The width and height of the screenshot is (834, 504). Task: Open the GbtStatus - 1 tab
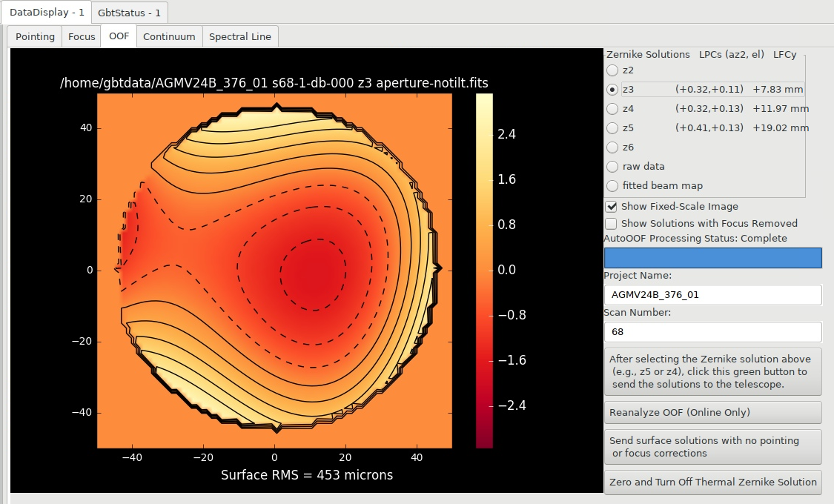click(x=129, y=13)
